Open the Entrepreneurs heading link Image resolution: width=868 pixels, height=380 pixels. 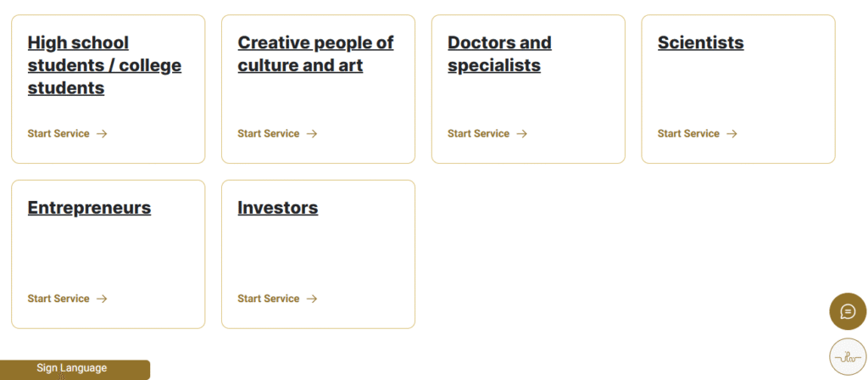click(89, 208)
